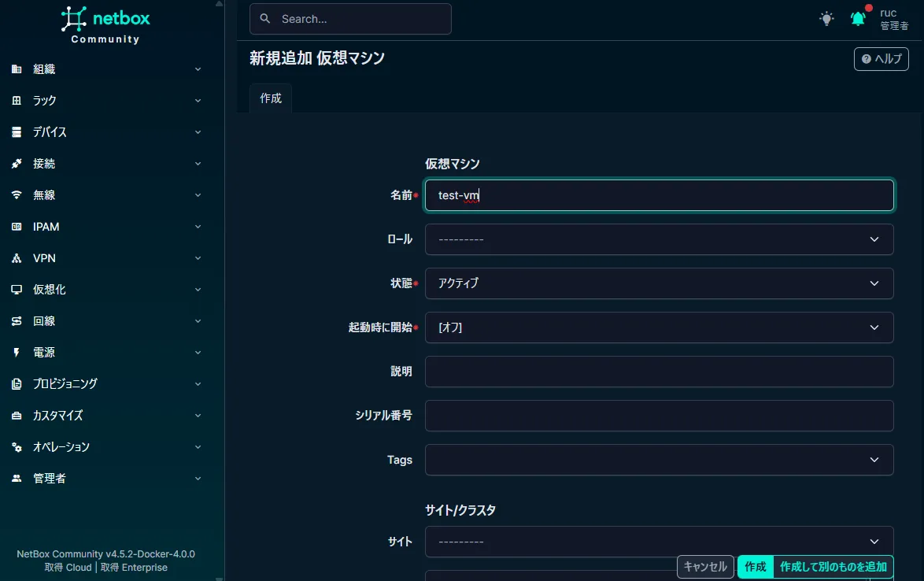
Task: Open the サイト dropdown
Action: click(x=659, y=542)
